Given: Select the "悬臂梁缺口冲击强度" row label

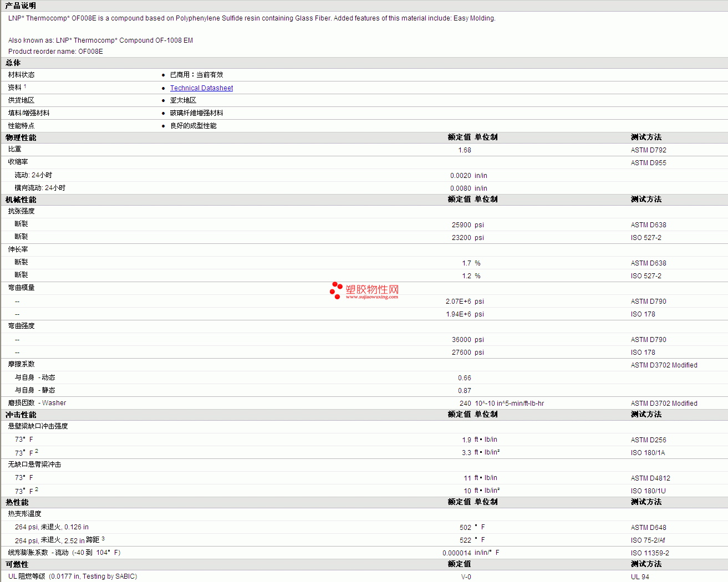Looking at the screenshot, I should (x=38, y=426).
